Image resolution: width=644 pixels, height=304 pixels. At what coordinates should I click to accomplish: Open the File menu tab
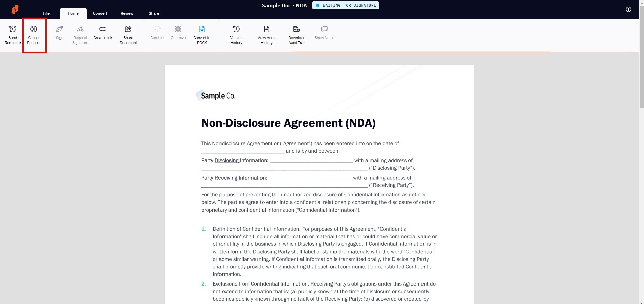46,13
